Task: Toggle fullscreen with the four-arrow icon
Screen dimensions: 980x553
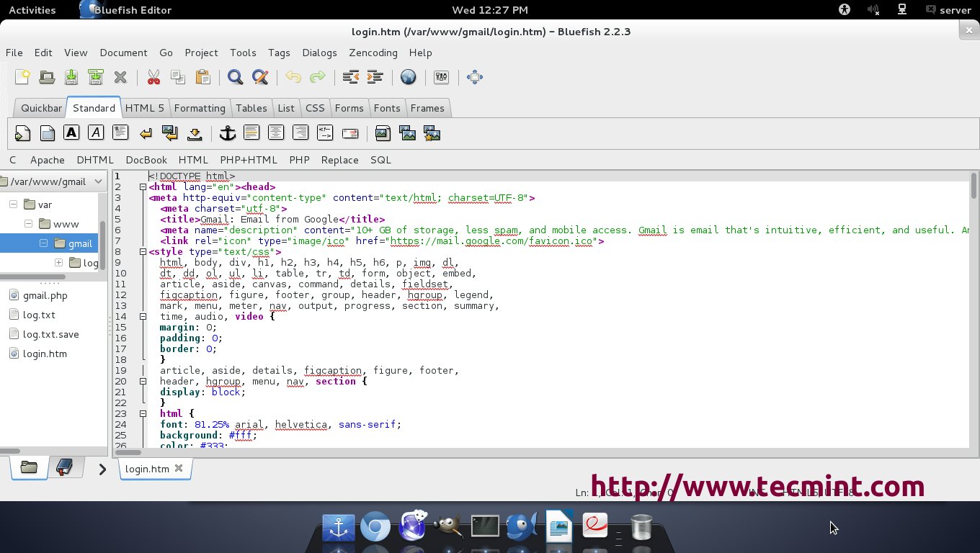Action: (x=474, y=77)
